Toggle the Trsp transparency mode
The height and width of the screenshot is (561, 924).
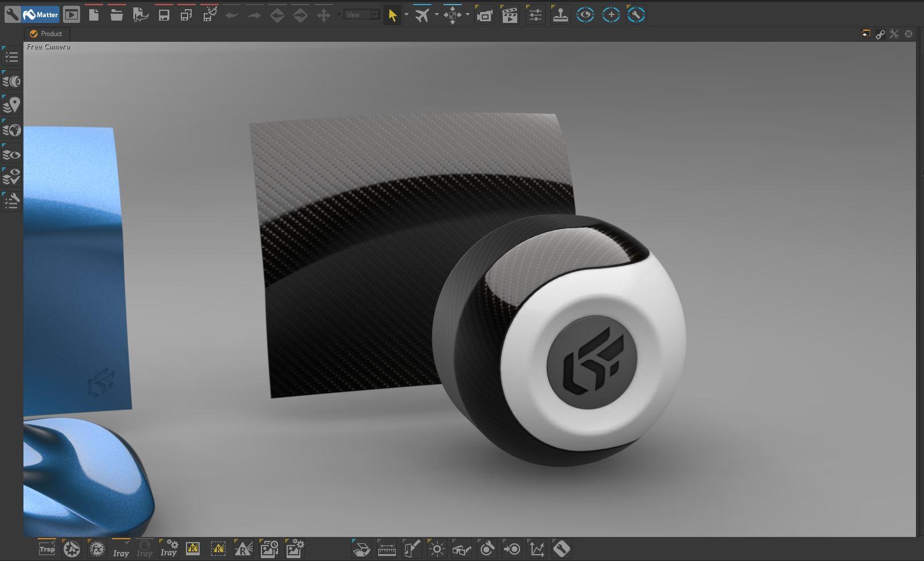[47, 548]
